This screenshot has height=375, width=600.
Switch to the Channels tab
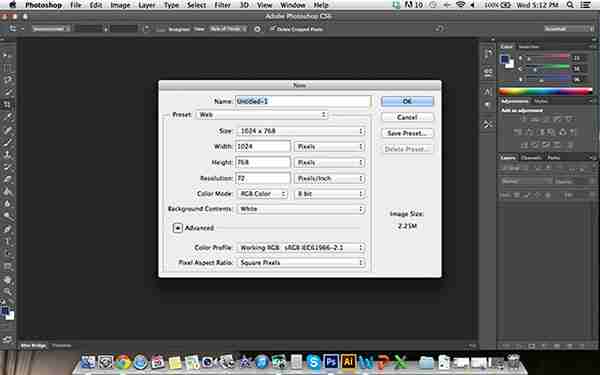coord(531,158)
